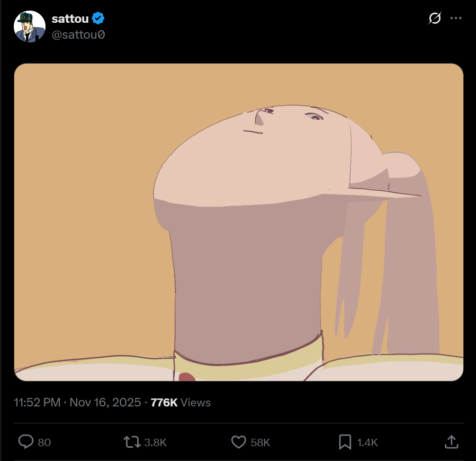Click the reply speech bubble icon

coord(25,442)
